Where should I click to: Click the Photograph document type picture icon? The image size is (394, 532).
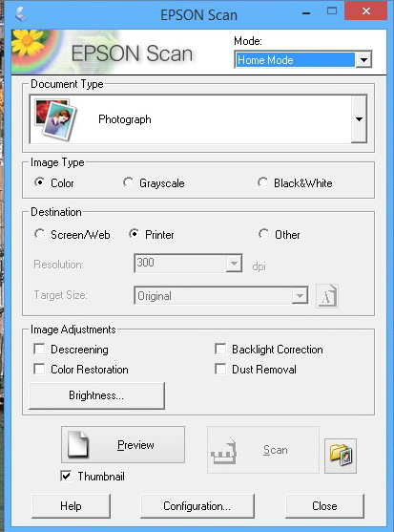[x=56, y=119]
